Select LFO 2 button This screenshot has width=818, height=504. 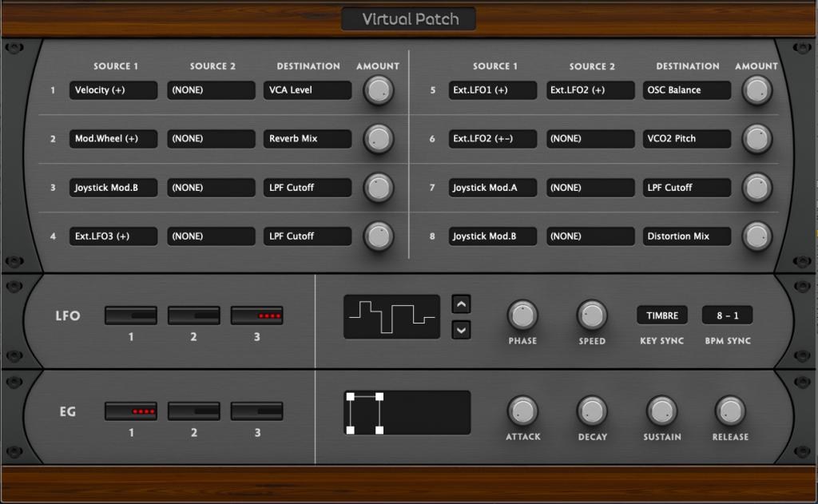193,315
